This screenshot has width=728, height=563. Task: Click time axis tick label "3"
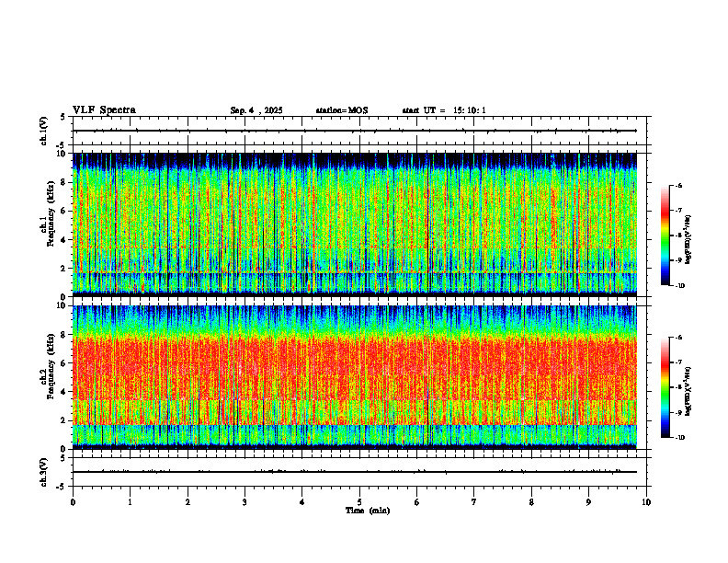point(245,502)
